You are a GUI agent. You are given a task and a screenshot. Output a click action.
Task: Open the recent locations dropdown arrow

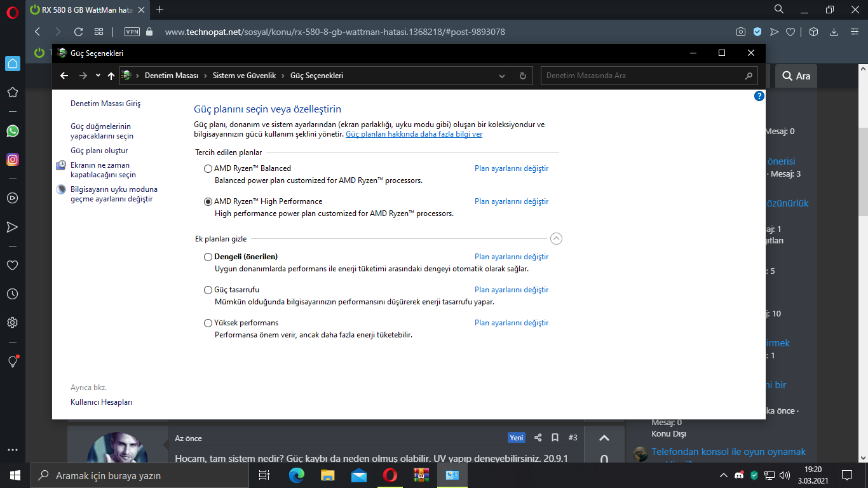point(98,76)
